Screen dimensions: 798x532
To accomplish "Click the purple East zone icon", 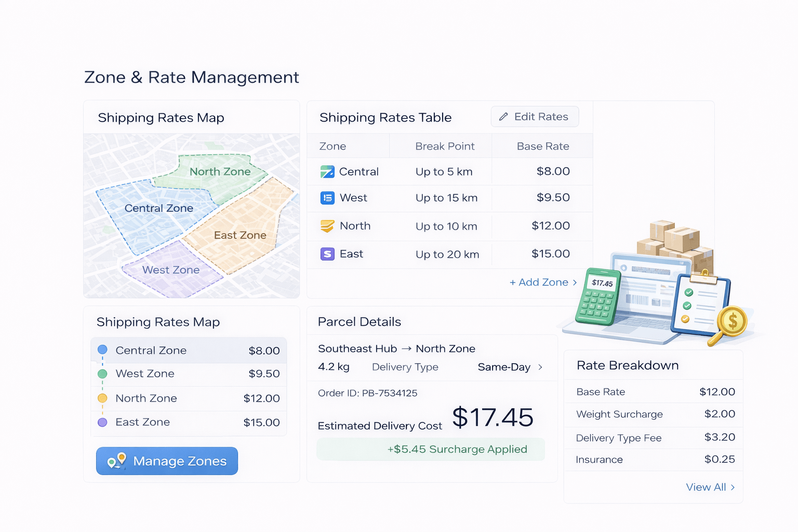I will [328, 254].
